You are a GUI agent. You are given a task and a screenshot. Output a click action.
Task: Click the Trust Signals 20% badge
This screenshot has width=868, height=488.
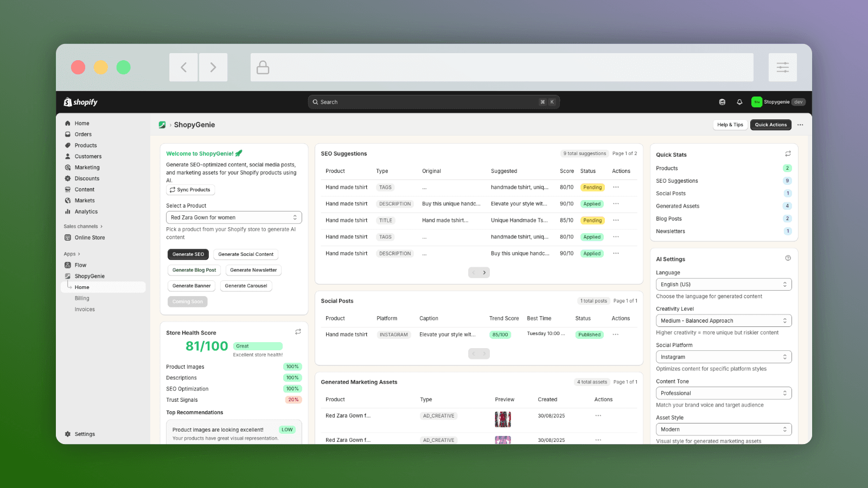pos(293,400)
